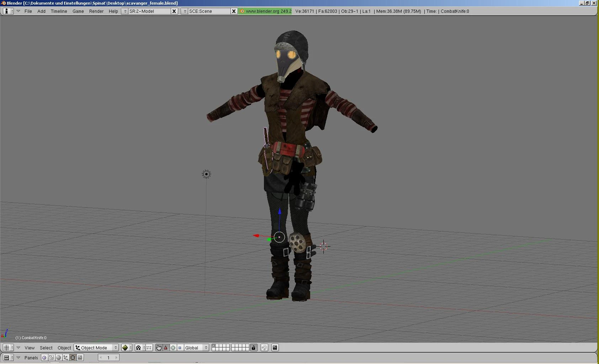Open the Add menu

(x=41, y=11)
